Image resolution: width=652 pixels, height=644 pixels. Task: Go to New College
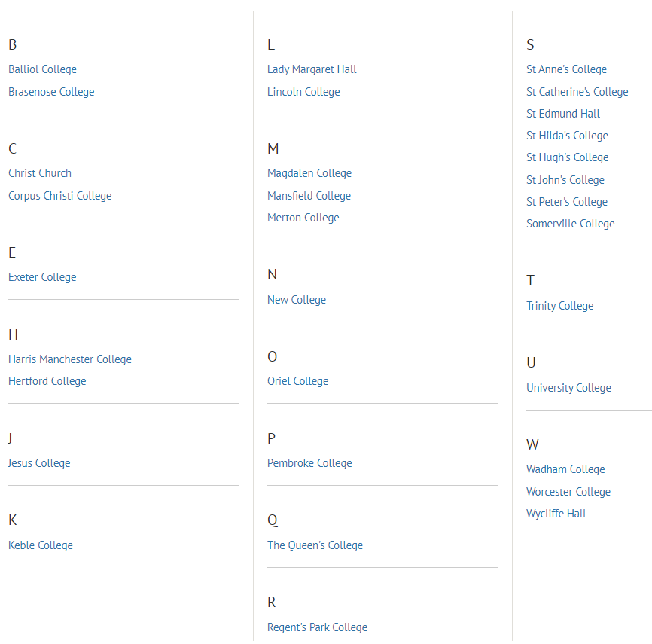297,300
